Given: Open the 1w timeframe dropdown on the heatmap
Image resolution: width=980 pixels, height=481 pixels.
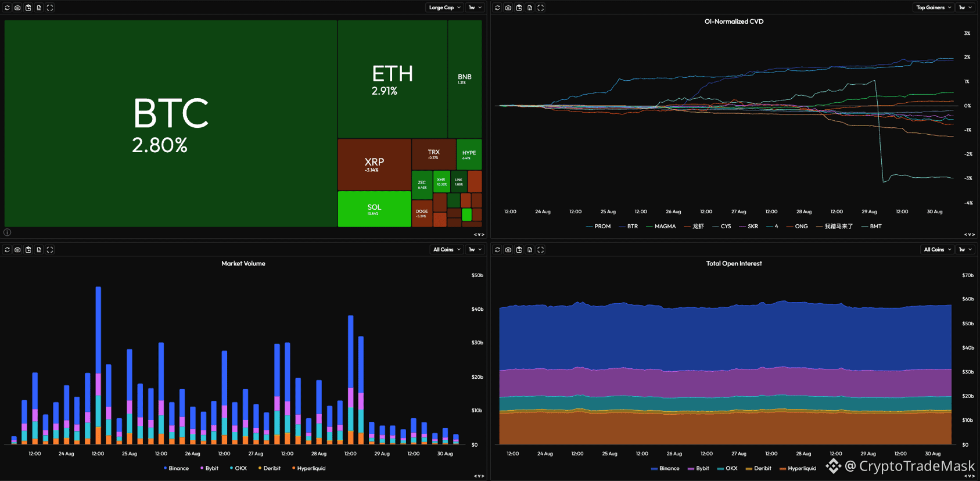Looking at the screenshot, I should tap(475, 8).
